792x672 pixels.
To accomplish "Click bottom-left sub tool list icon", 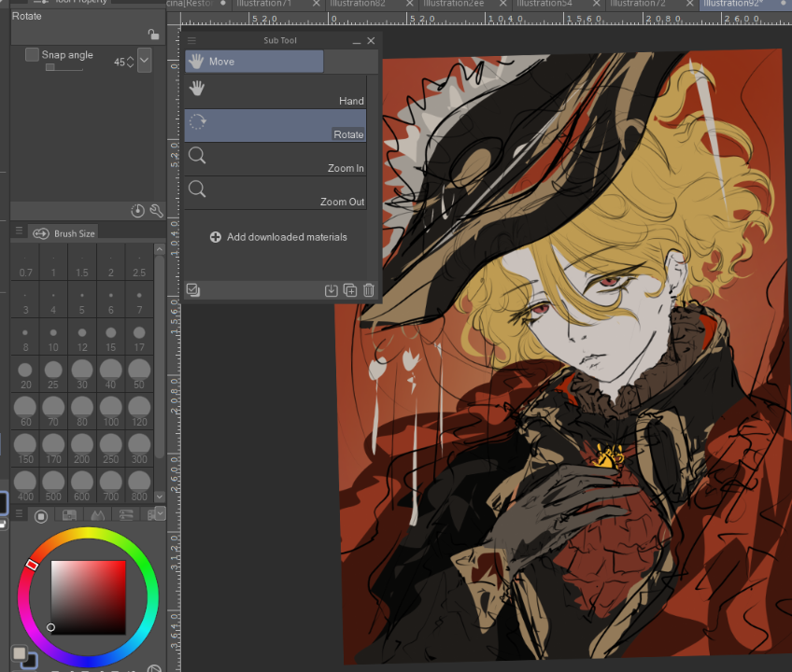I will pyautogui.click(x=193, y=290).
